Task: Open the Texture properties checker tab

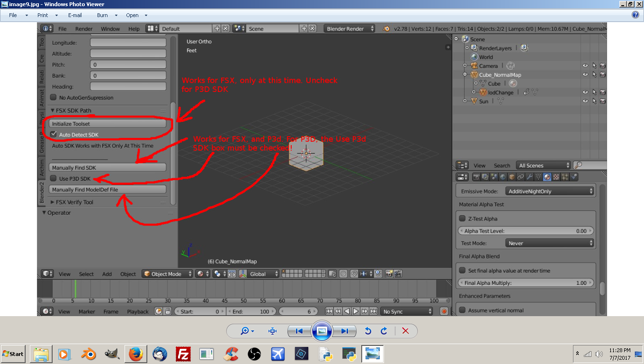Action: (x=556, y=177)
